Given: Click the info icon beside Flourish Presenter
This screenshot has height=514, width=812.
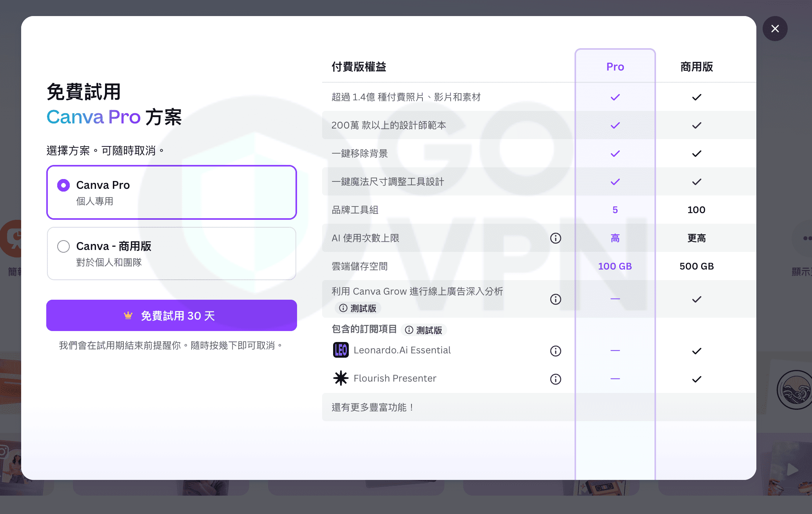Looking at the screenshot, I should (x=555, y=379).
